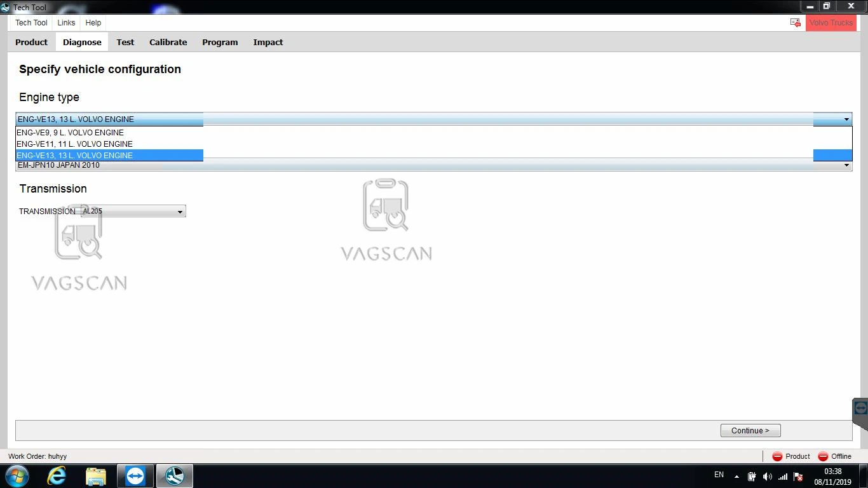This screenshot has width=868, height=488.
Task: Choose ENG-VE11, 11 L. VOLVO ENGINE option
Action: coord(434,144)
